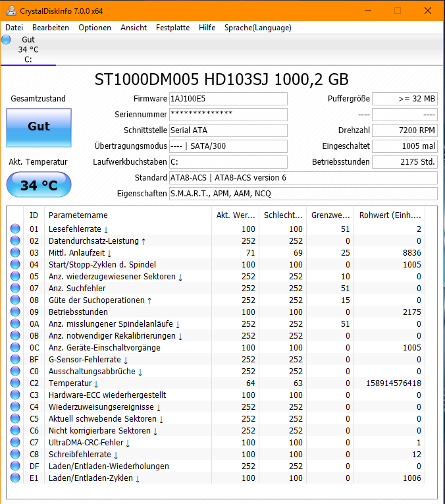Click status orb for wiederzugewiesener Sektoren row
Image resolution: width=445 pixels, height=504 pixels.
coord(15,276)
